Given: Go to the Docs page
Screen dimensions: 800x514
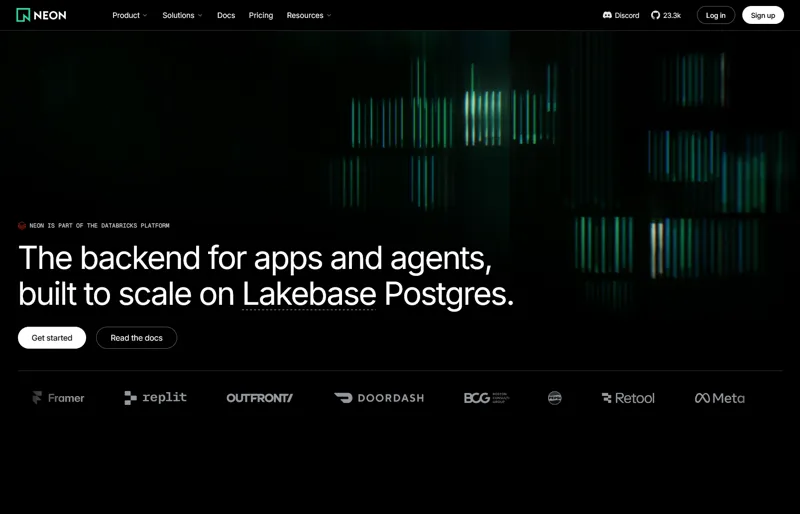Looking at the screenshot, I should point(226,15).
